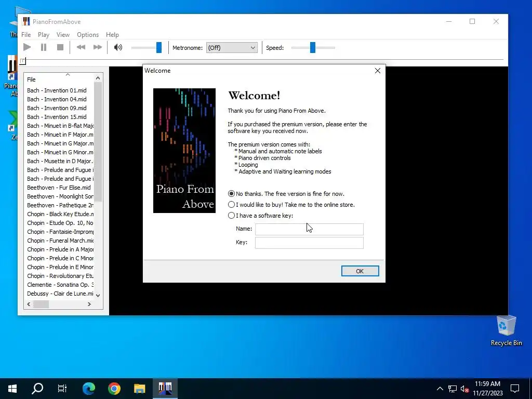Show hidden tray icons chevron
The image size is (532, 399).
(x=440, y=389)
